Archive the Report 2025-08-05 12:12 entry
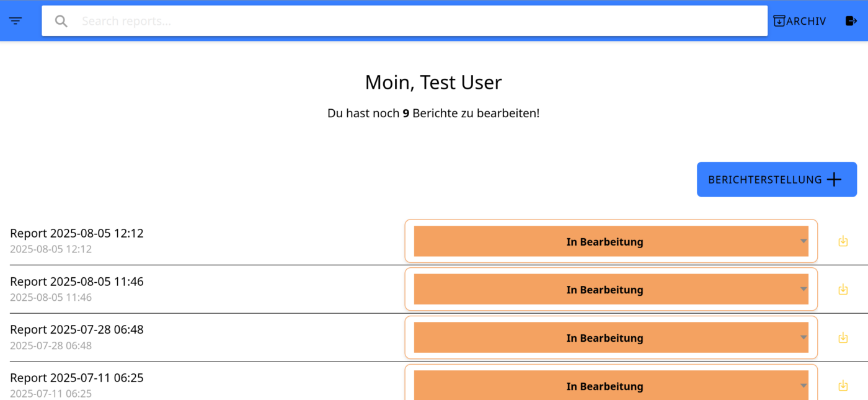This screenshot has width=868, height=400. click(x=843, y=241)
